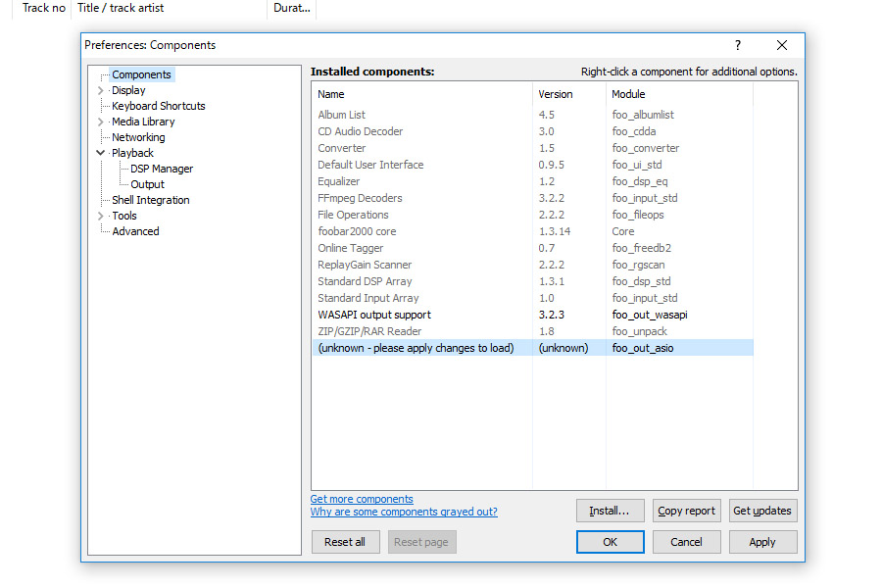882x588 pixels.
Task: Apply the pending component changes
Action: (762, 542)
